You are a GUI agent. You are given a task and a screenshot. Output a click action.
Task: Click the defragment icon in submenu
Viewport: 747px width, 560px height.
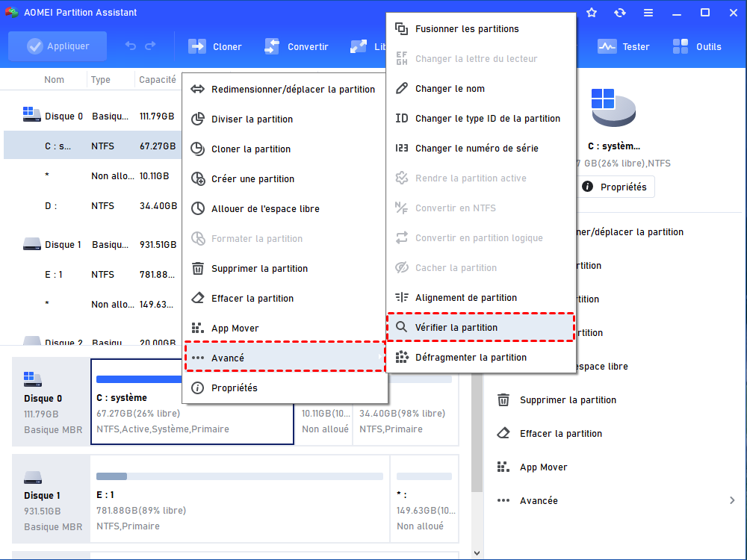402,357
